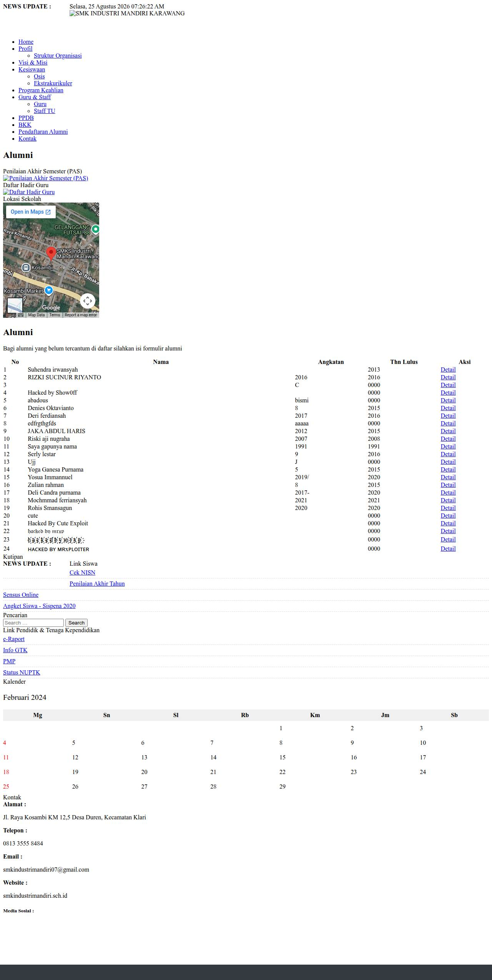Toggle map camera controls icon
The height and width of the screenshot is (980, 492).
88,301
